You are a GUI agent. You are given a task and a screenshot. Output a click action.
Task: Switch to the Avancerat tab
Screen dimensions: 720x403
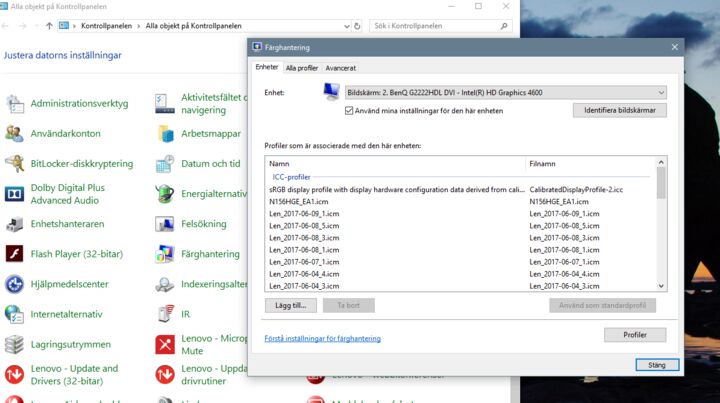pyautogui.click(x=341, y=68)
